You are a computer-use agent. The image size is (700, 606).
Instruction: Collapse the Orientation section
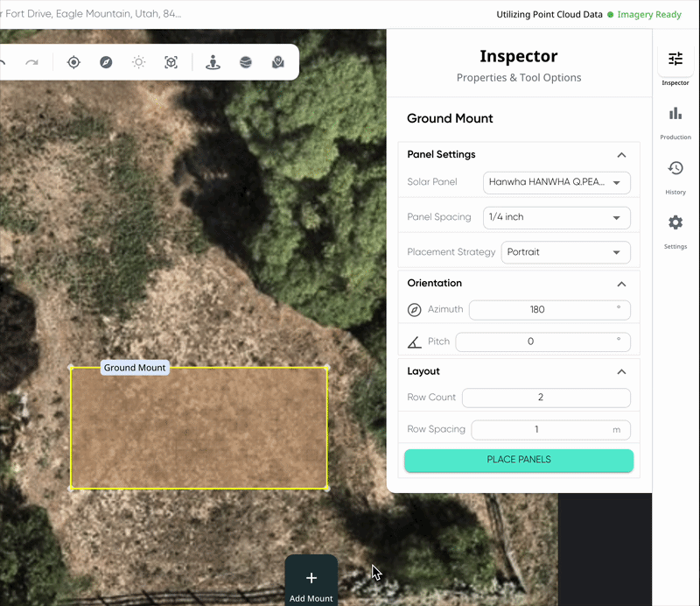621,284
